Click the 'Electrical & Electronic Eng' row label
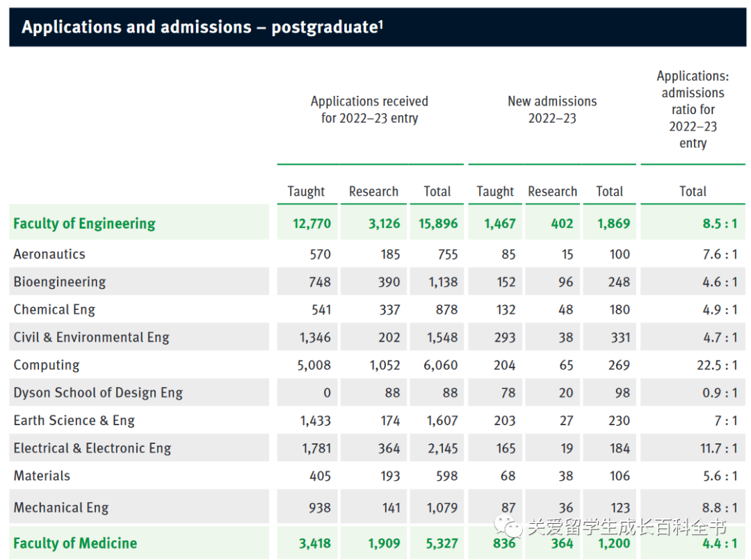Image resolution: width=751 pixels, height=560 pixels. click(x=92, y=448)
